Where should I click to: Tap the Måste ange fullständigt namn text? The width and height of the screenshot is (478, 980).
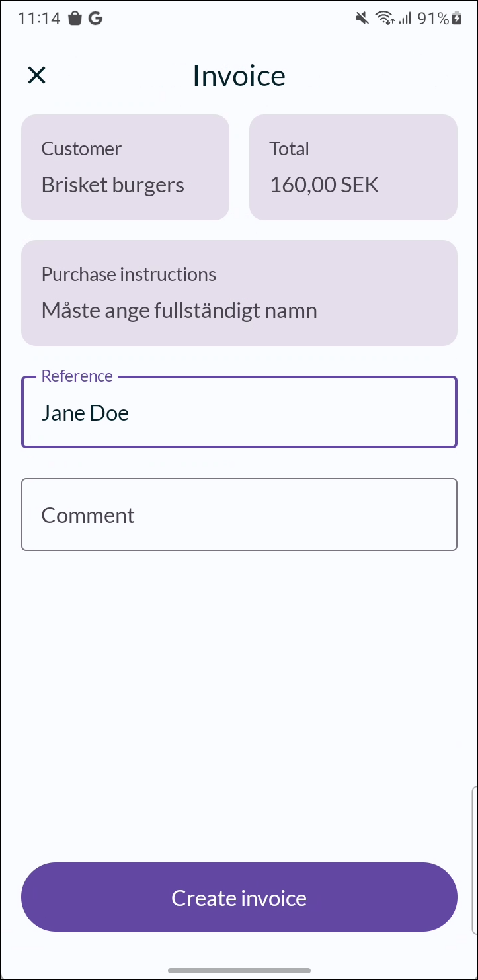click(179, 310)
